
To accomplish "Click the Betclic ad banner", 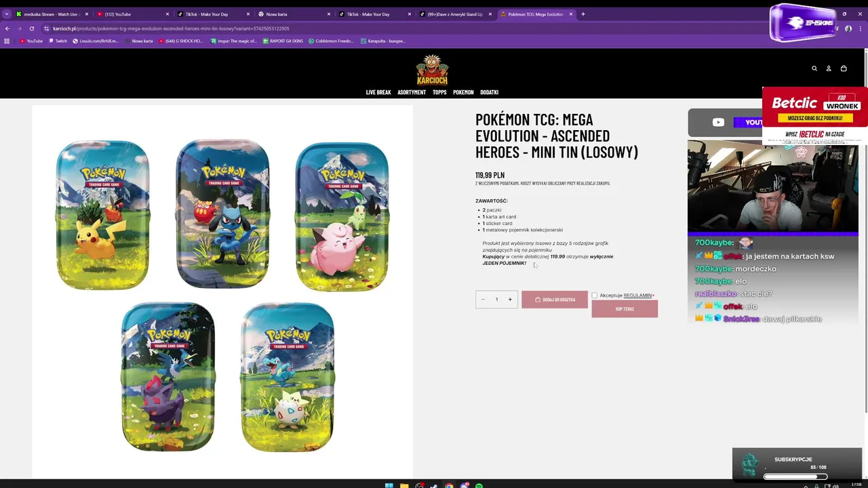I will click(814, 116).
